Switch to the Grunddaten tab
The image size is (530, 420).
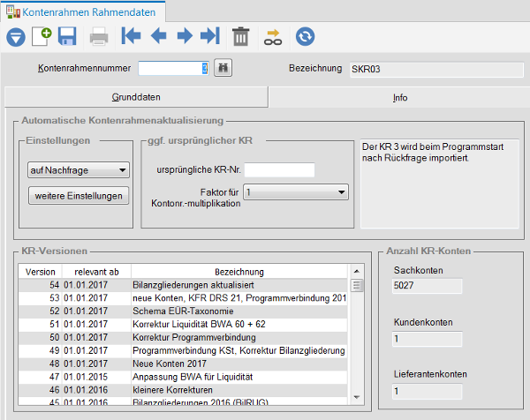click(136, 97)
